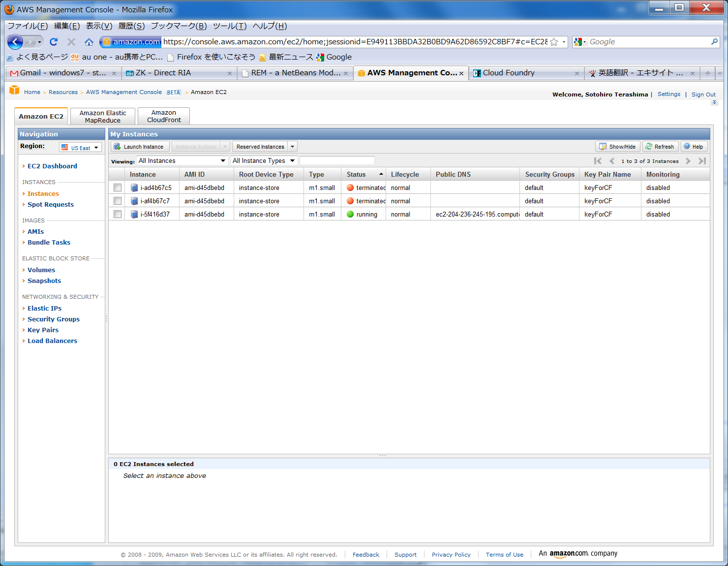The image size is (728, 566).
Task: Click the instance filter text field
Action: tap(337, 160)
